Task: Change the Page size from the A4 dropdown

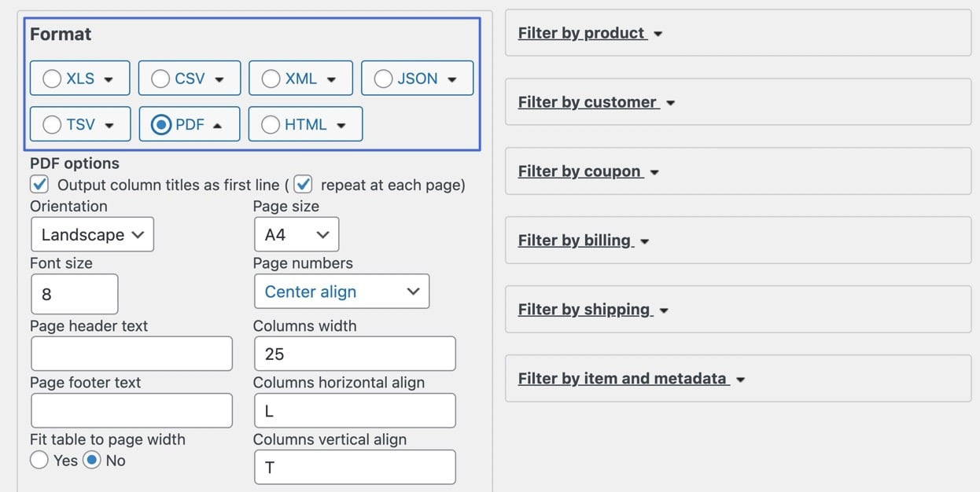Action: point(297,234)
